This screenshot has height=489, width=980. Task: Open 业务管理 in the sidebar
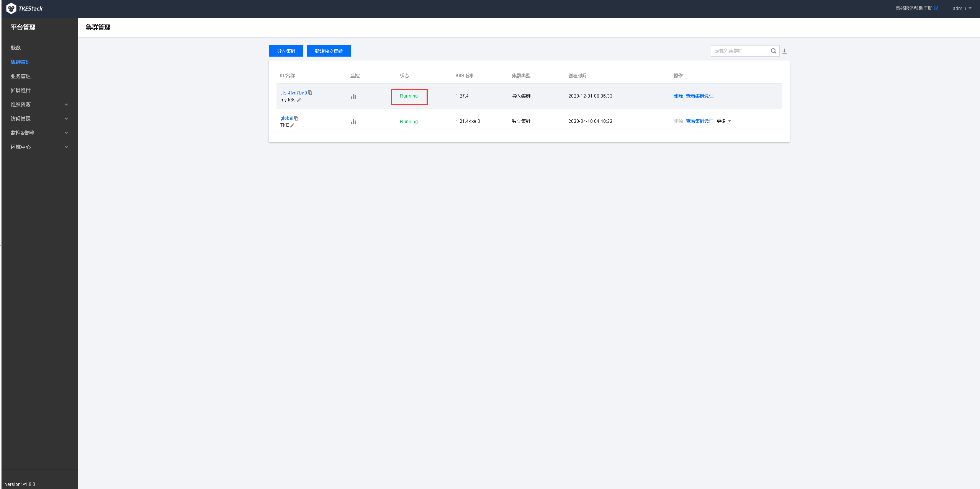(21, 76)
